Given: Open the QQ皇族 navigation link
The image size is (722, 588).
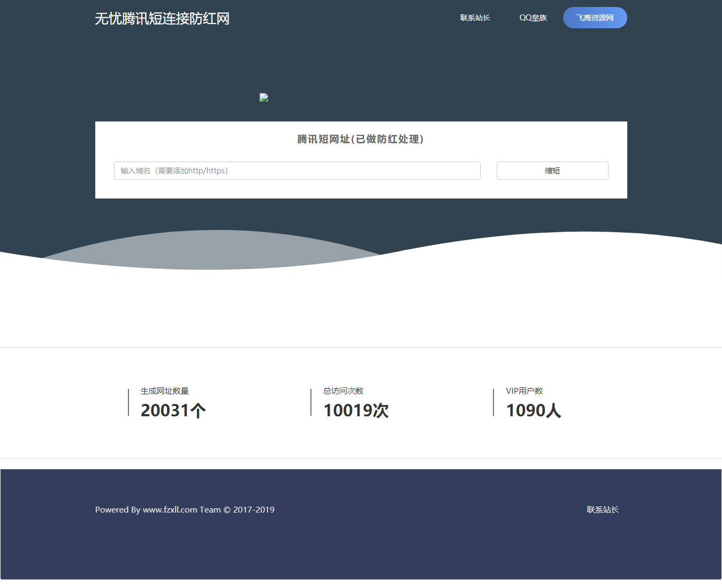Looking at the screenshot, I should [533, 18].
